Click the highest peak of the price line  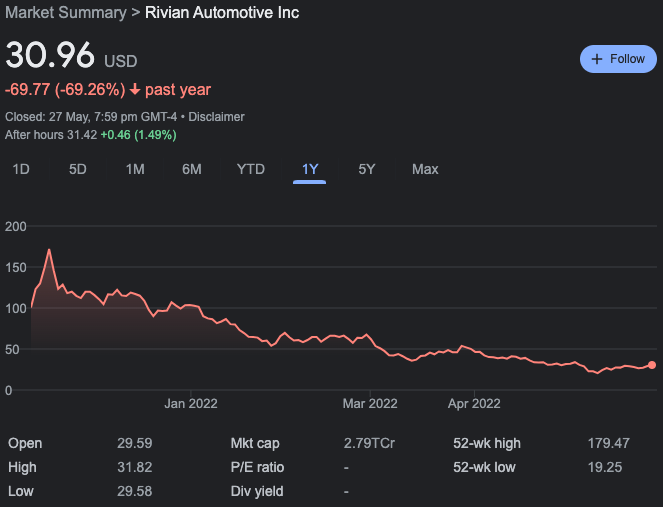[x=49, y=250]
